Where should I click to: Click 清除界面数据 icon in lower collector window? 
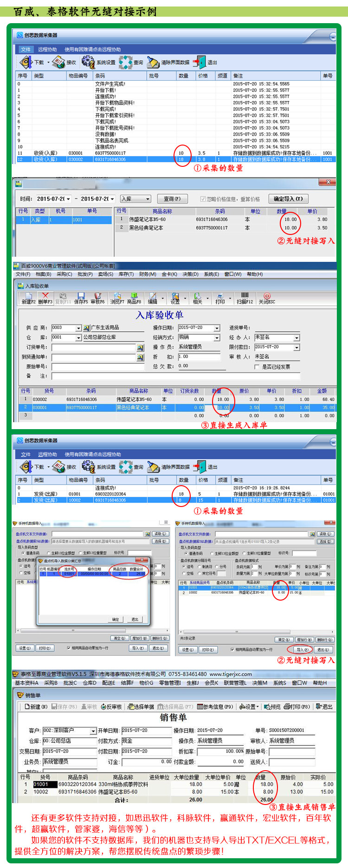[x=153, y=467]
